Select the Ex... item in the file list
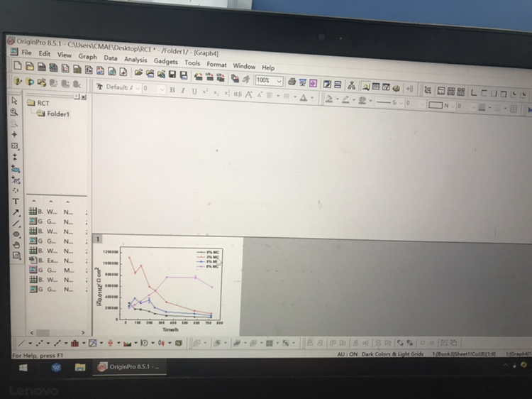 tap(51, 261)
